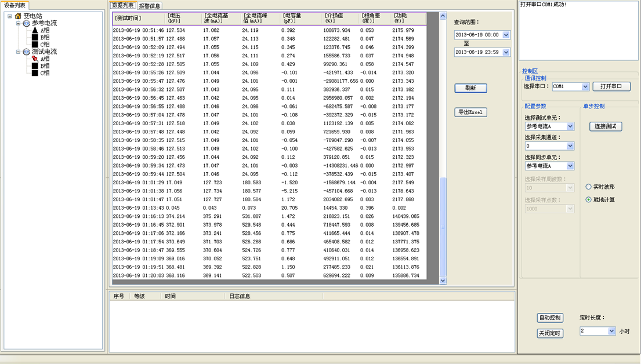The height and width of the screenshot is (364, 641).
Task: Click the data table scrollbar down arrow
Action: [443, 281]
